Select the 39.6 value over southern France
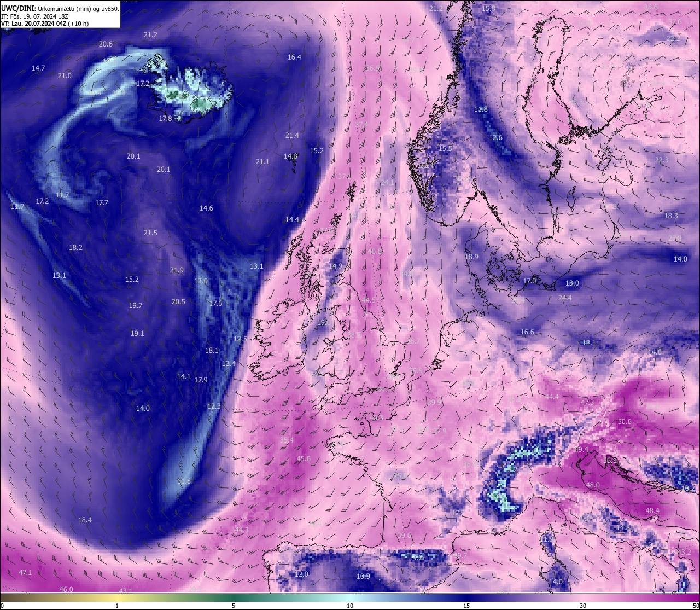 [x=404, y=536]
